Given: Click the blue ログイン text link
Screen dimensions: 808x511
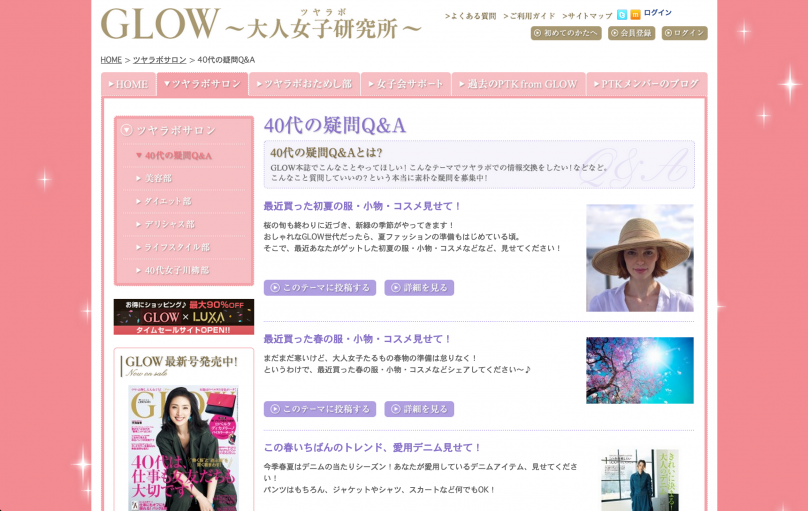Looking at the screenshot, I should pyautogui.click(x=658, y=13).
